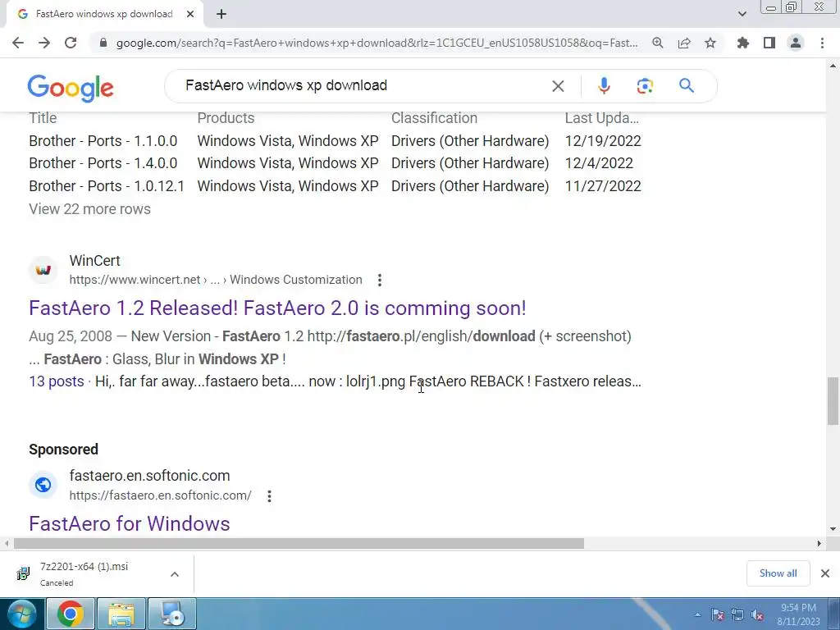This screenshot has width=840, height=630.
Task: Open FastAero for Windows sponsored link
Action: point(129,524)
